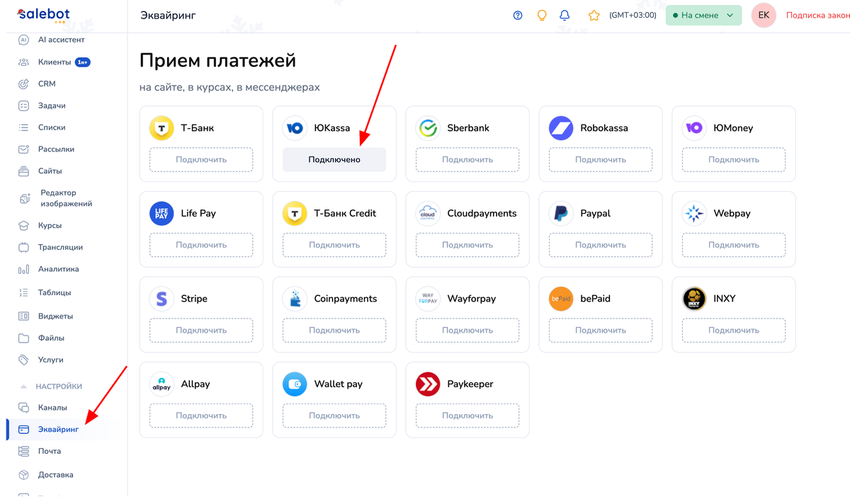Click the star favorites icon
This screenshot has height=504, width=850.
594,16
